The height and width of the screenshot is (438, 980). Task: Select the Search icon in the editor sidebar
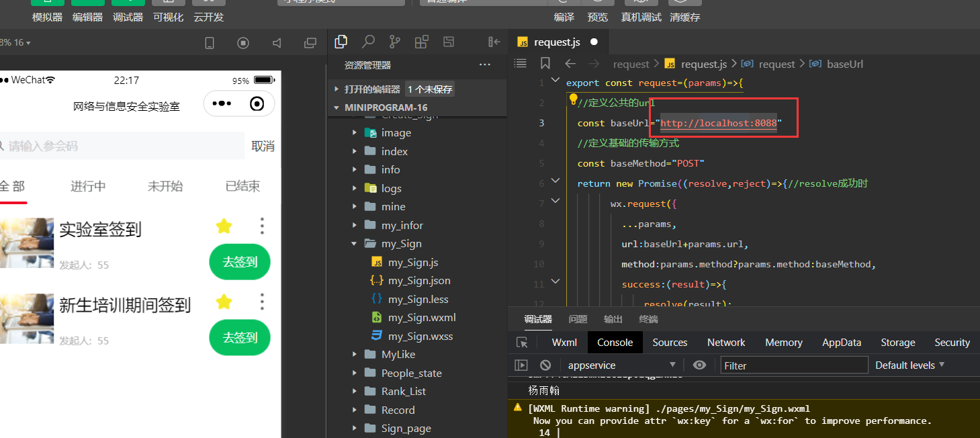point(368,41)
